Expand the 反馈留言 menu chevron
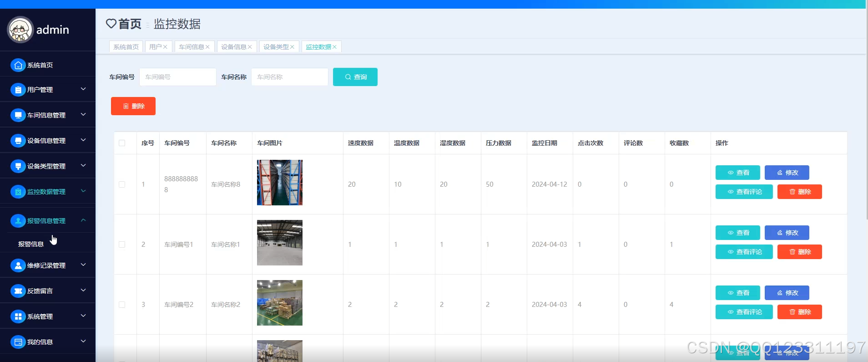 click(83, 290)
